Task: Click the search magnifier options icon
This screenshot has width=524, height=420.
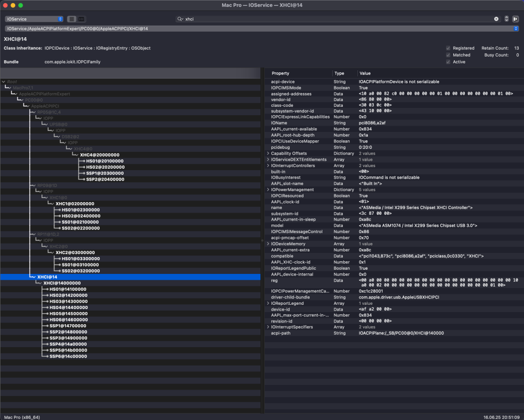Action: [x=180, y=19]
